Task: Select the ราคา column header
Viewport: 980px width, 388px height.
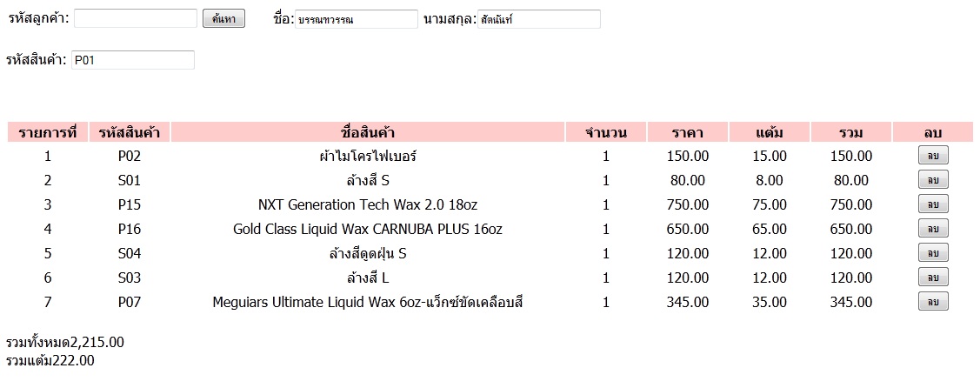Action: click(x=687, y=132)
